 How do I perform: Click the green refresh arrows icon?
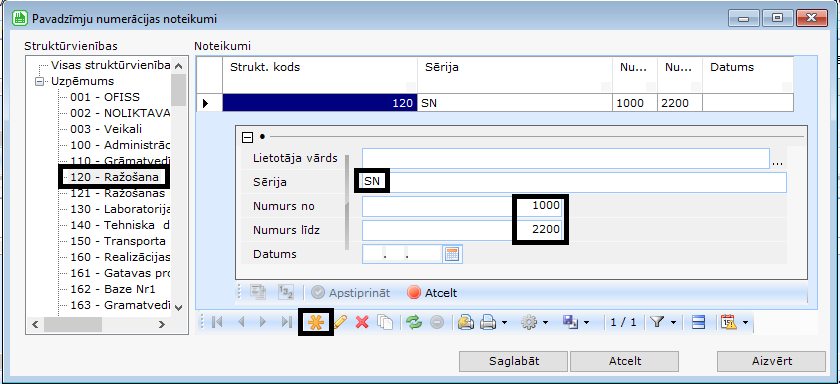pyautogui.click(x=414, y=322)
